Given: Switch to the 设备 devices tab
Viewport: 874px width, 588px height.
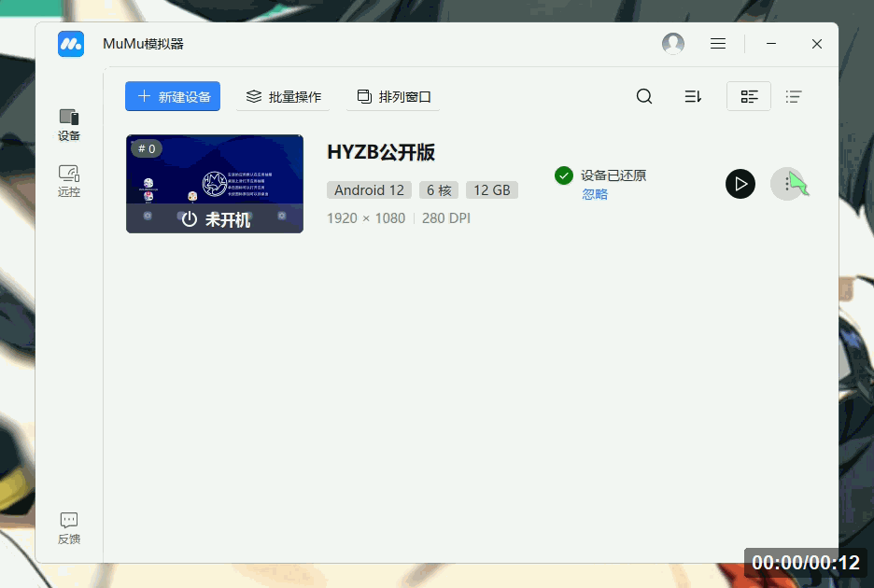Looking at the screenshot, I should pyautogui.click(x=69, y=125).
